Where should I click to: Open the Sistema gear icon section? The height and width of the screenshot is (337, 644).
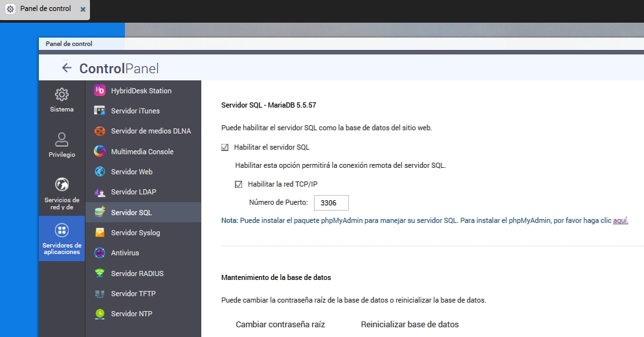[62, 95]
